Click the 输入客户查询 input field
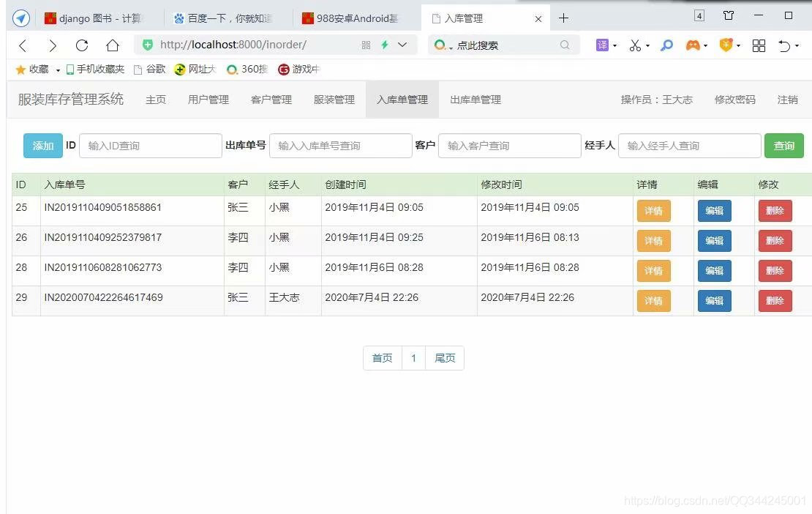Screen dimensions: 812x514 tap(510, 145)
